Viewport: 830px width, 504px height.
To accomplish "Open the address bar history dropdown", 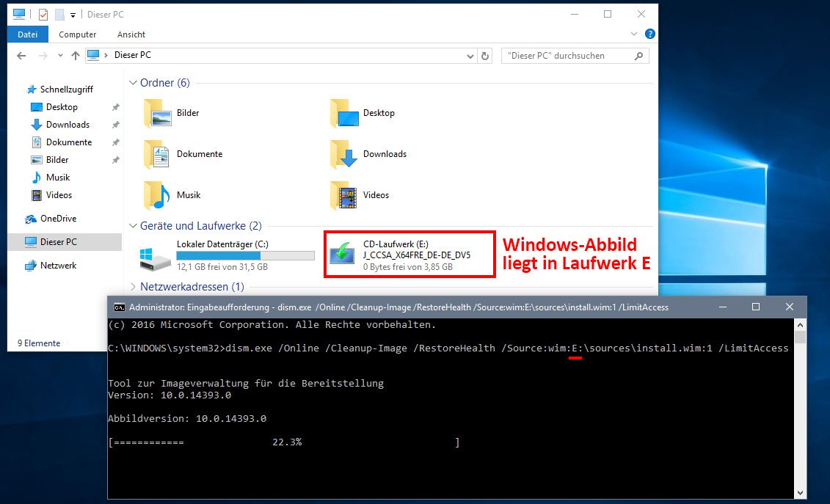I will 470,56.
